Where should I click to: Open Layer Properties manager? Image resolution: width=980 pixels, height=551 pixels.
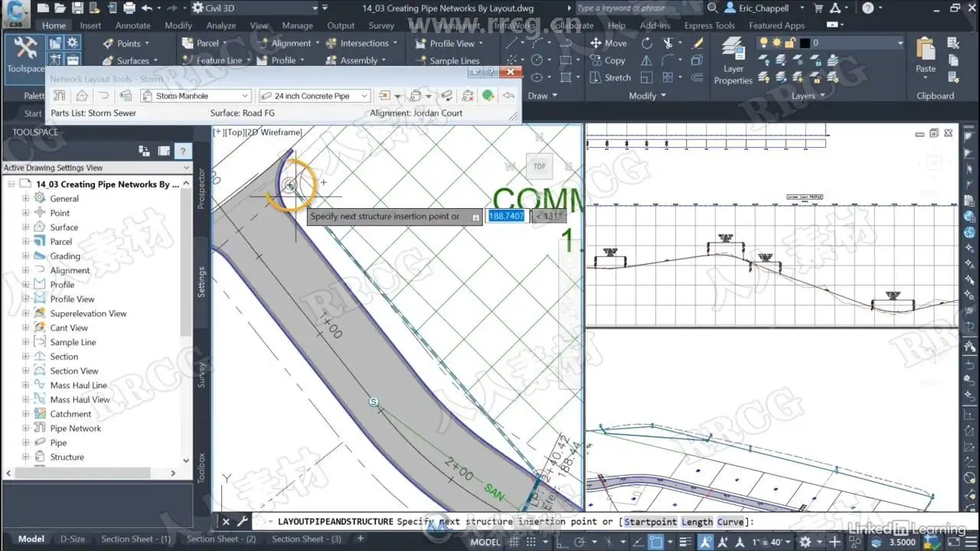click(x=733, y=60)
